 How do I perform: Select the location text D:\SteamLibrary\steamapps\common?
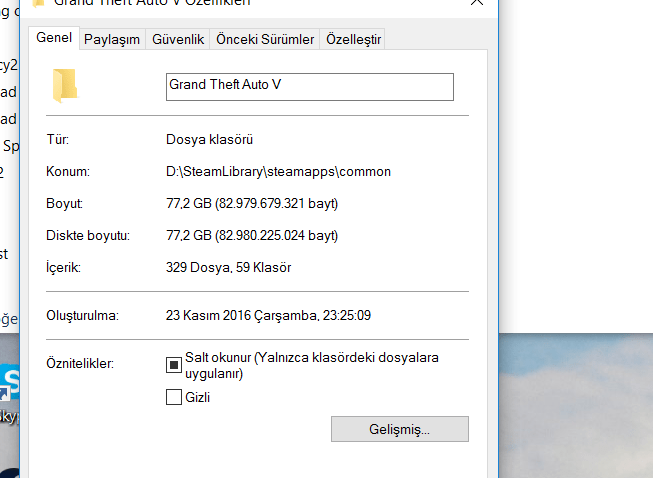point(278,172)
